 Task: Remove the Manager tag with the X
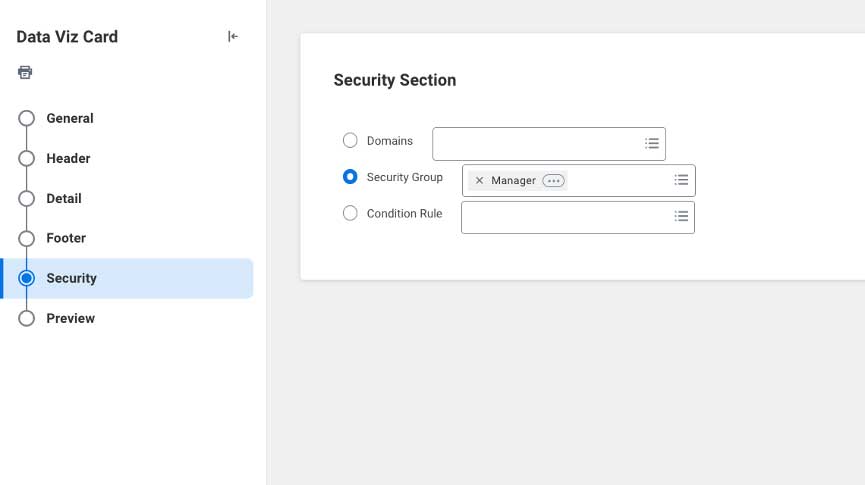(479, 180)
